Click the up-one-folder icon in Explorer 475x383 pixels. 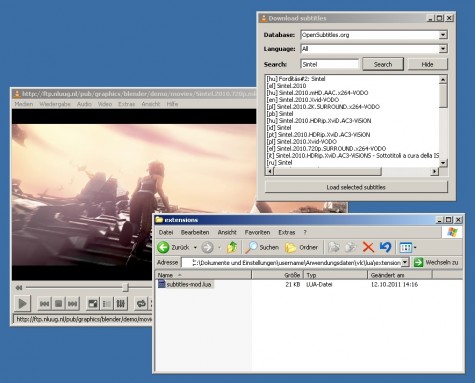click(x=232, y=247)
